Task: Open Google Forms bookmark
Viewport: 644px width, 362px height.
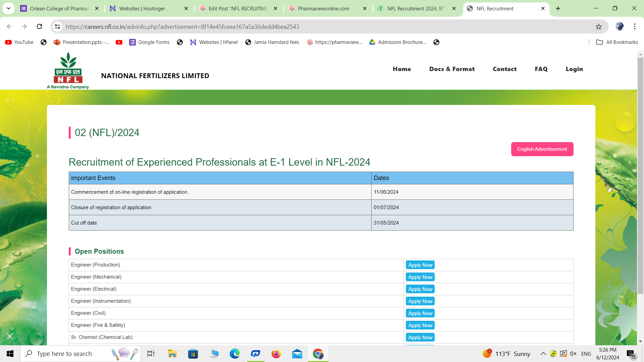Action: [x=150, y=42]
